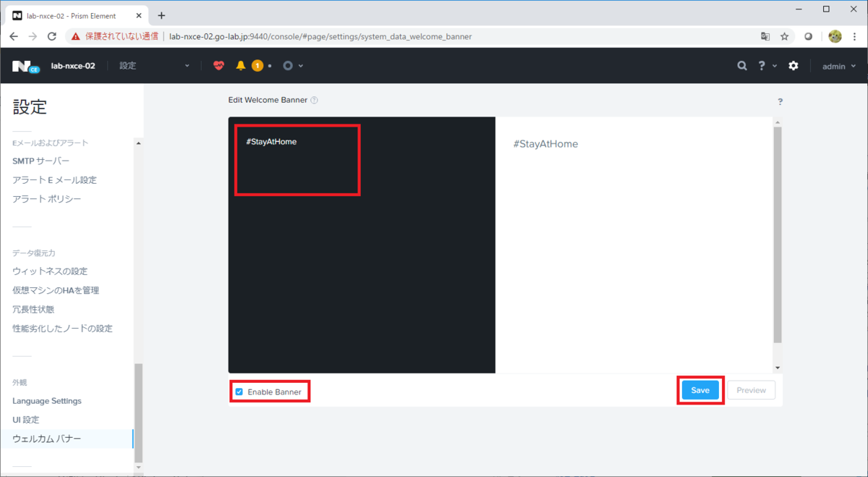
Task: Open 性能劣化したノードの設定
Action: pos(62,328)
